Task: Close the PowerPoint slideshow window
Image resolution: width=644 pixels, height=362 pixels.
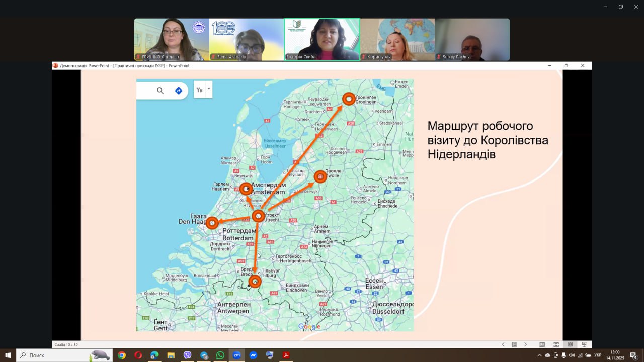Action: [x=583, y=66]
